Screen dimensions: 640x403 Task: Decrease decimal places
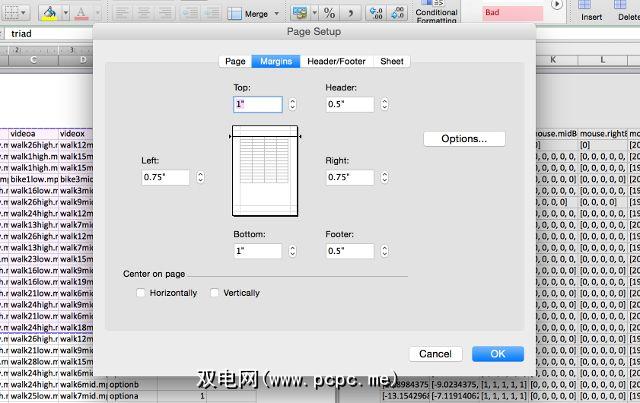[x=397, y=13]
